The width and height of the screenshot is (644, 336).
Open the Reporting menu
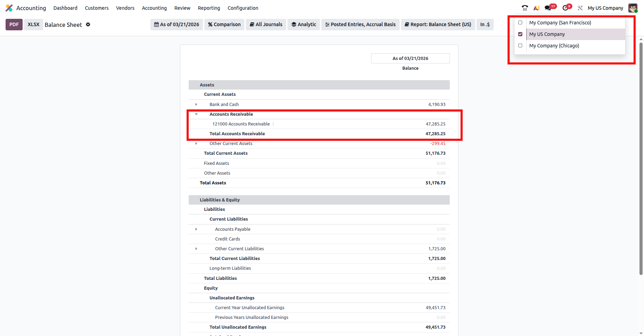click(209, 8)
